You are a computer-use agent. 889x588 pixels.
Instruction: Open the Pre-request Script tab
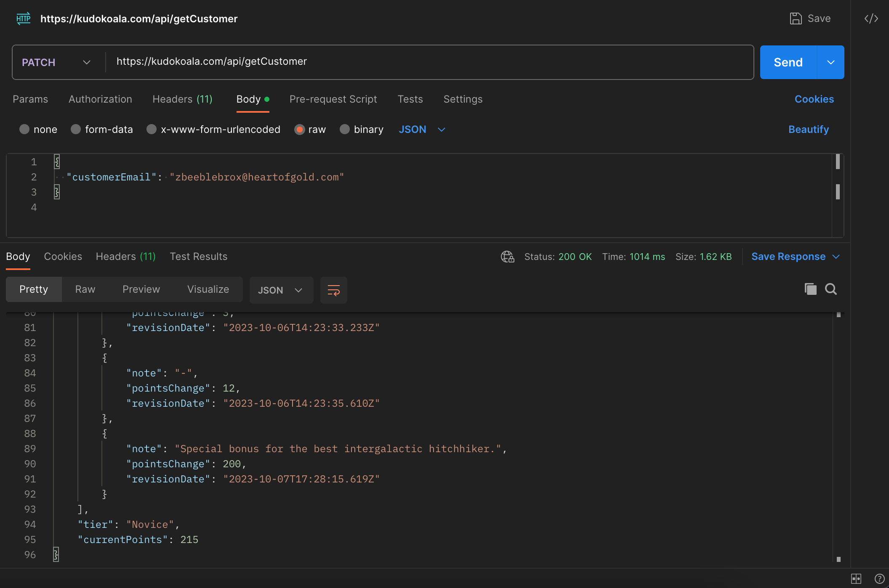pos(333,99)
